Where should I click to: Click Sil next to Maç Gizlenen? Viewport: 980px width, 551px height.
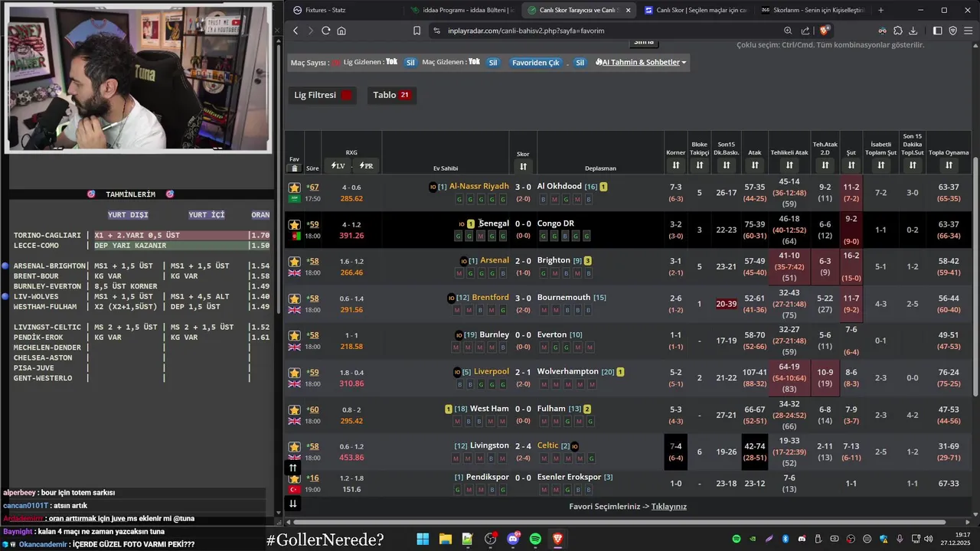tap(493, 63)
